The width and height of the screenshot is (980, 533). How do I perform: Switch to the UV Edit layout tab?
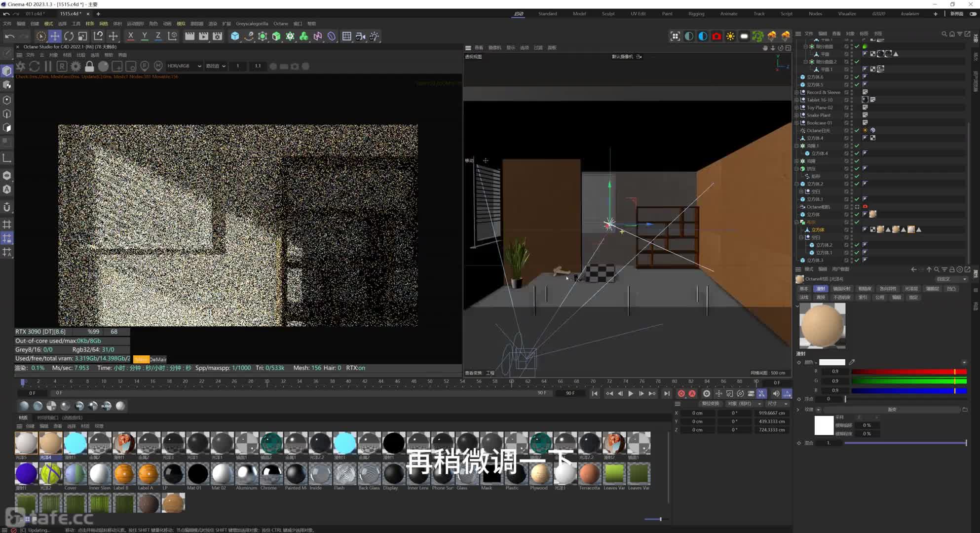[x=638, y=14]
